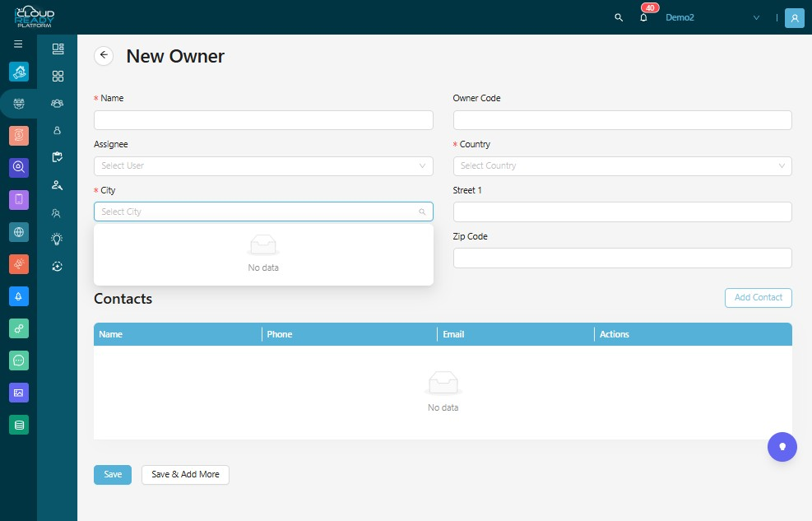The image size is (812, 521).
Task: Expand the Demo2 account dropdown
Action: [x=712, y=17]
